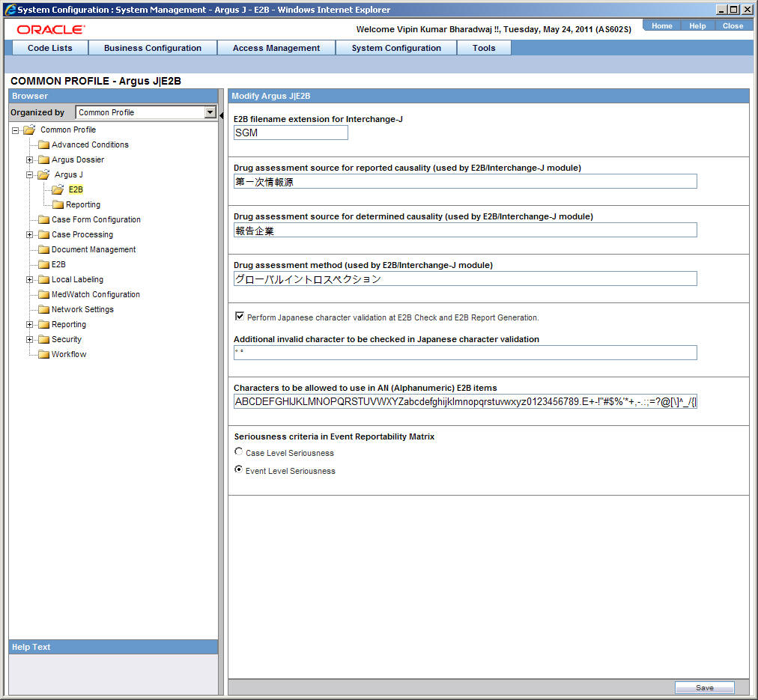Open the Access Management menu
The image size is (758, 700).
(276, 48)
